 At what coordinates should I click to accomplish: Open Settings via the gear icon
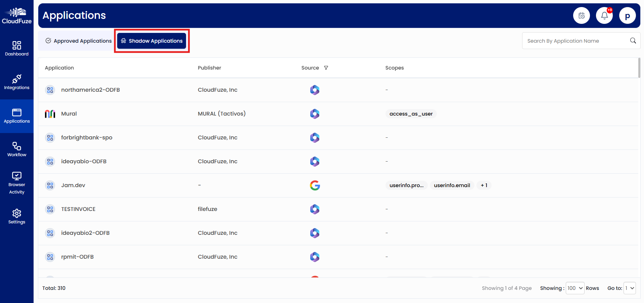pos(16,216)
